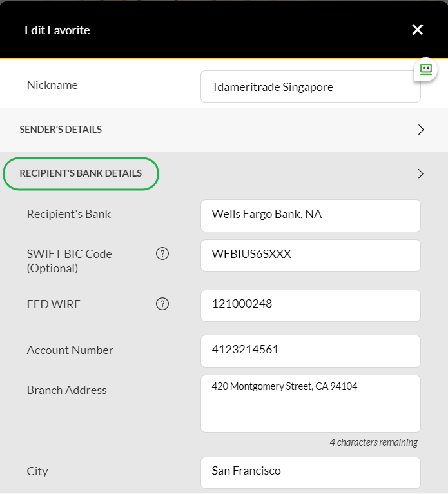Click the Branch Address text area
The width and height of the screenshot is (448, 494).
pos(311,404)
